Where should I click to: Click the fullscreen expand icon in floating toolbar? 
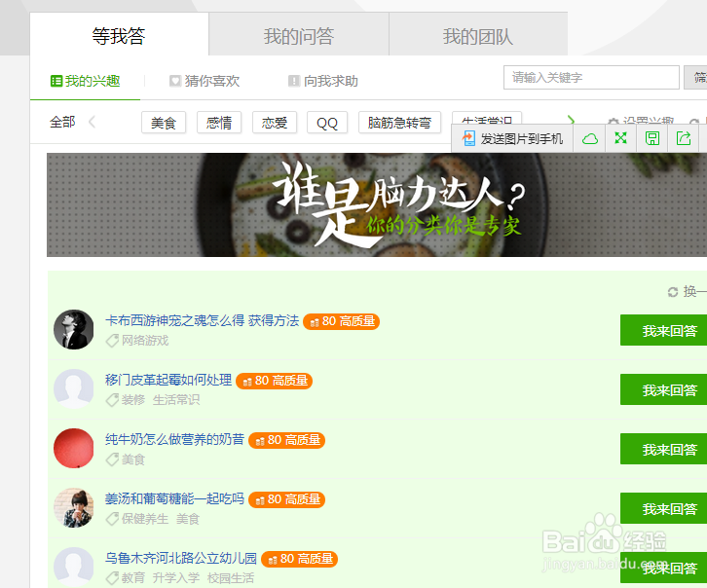(621, 138)
